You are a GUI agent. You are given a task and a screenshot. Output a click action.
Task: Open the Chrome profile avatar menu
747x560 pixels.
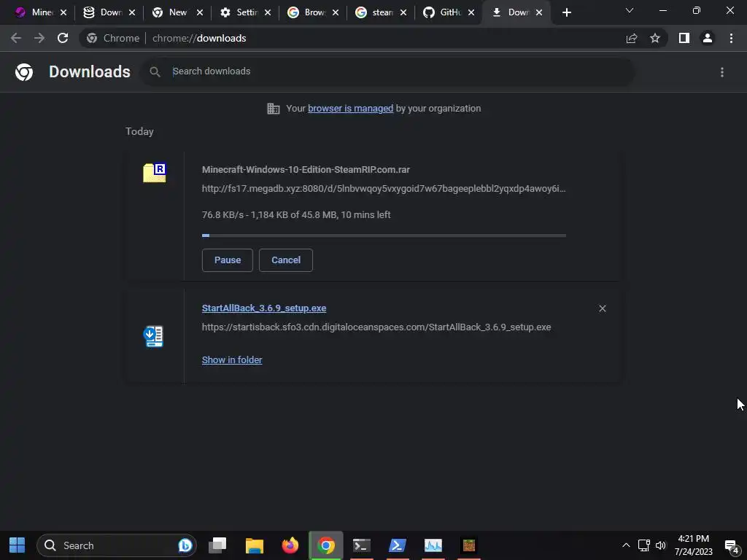click(x=708, y=38)
